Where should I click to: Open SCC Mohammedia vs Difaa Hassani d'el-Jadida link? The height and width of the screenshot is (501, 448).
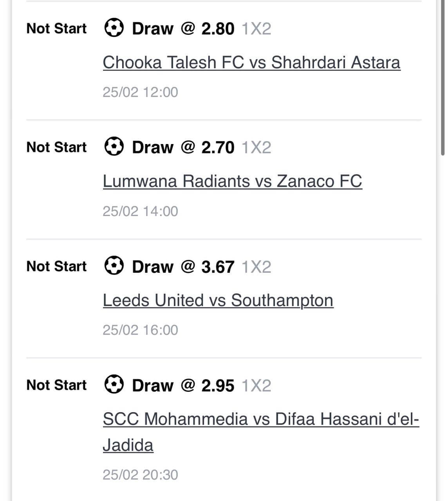click(260, 419)
